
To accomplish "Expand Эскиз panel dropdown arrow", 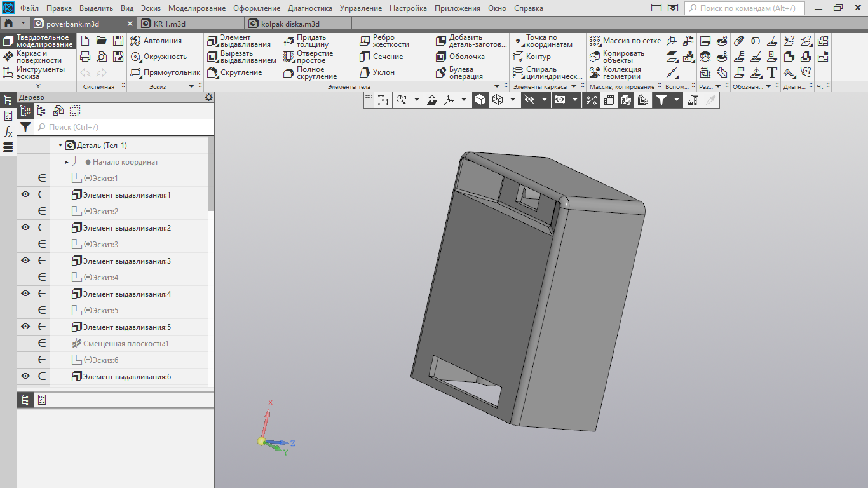I will click(x=191, y=86).
